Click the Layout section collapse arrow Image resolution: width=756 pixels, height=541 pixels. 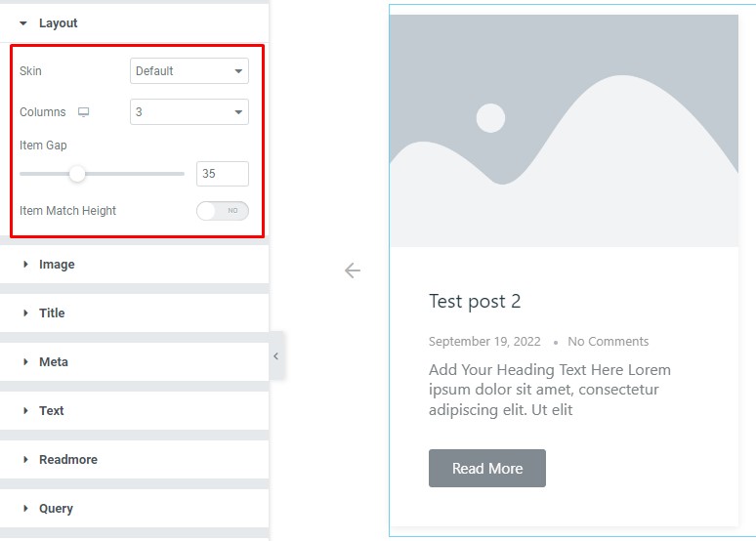pos(23,23)
